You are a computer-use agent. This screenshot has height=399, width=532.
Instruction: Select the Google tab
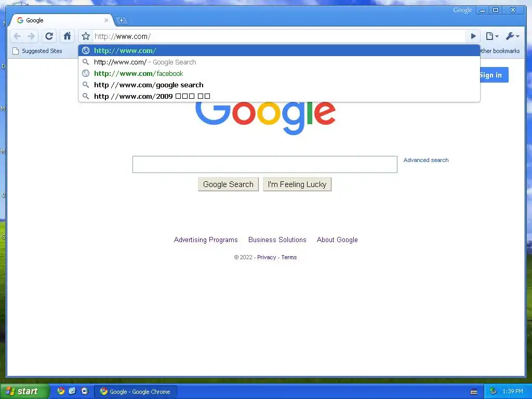61,20
